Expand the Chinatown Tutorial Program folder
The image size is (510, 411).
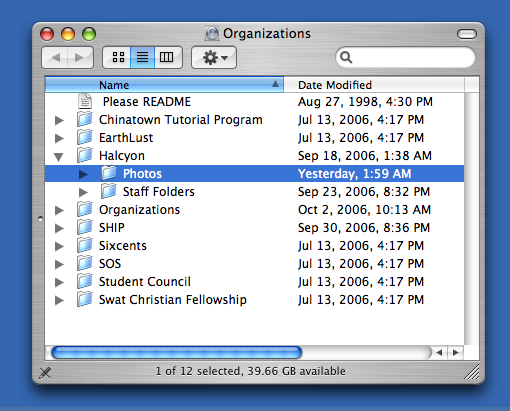(59, 120)
